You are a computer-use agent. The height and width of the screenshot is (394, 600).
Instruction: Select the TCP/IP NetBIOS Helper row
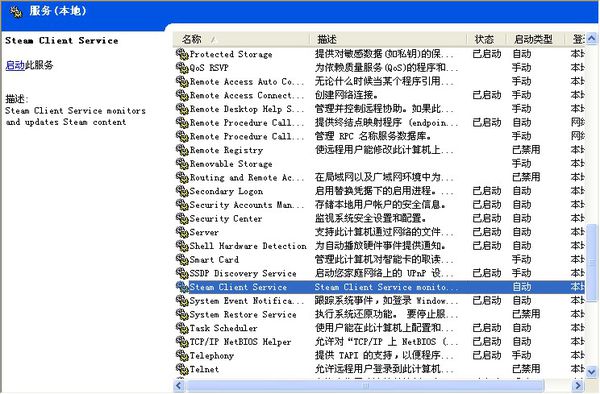pyautogui.click(x=380, y=342)
